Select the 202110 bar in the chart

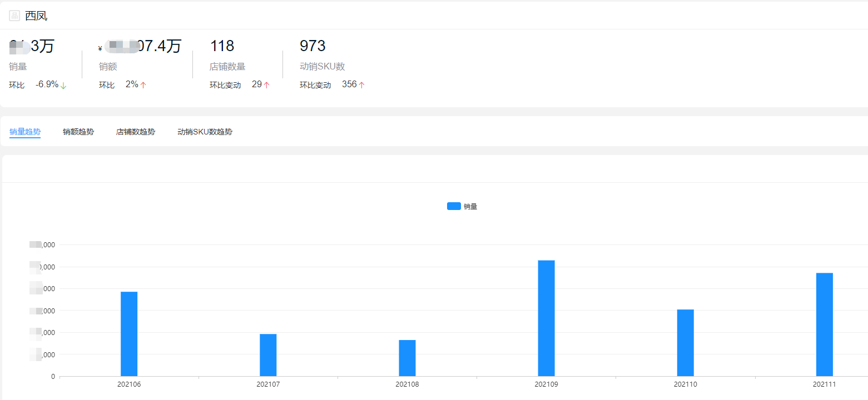[685, 343]
